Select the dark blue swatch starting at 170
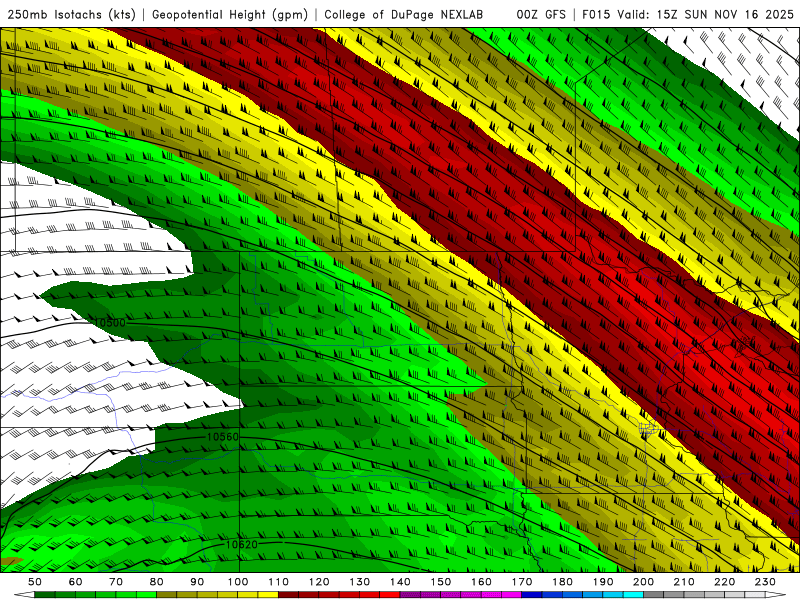This screenshot has height=600, width=800. 532,595
